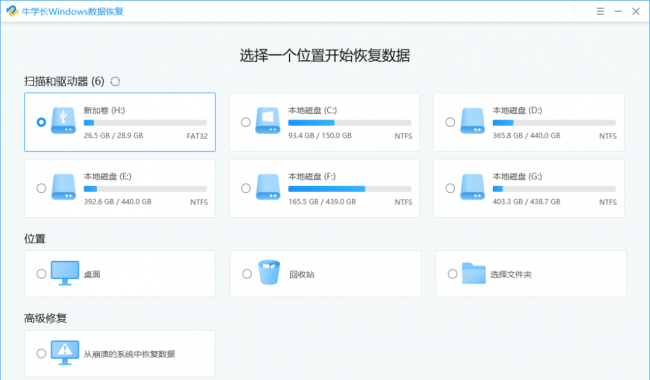This screenshot has height=380, width=650.
Task: Select the 本地磁盘 (D:) radio button
Action: pyautogui.click(x=450, y=122)
